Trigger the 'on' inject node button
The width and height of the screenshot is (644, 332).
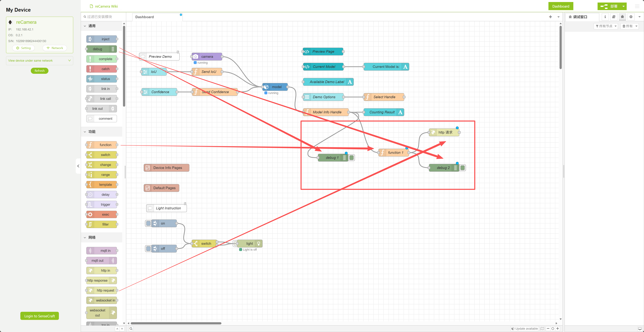pyautogui.click(x=148, y=223)
